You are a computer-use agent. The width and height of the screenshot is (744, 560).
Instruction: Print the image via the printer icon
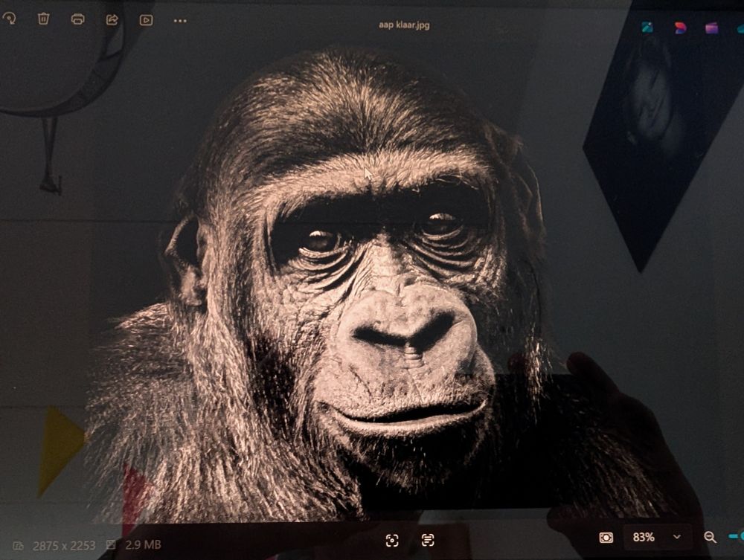78,19
